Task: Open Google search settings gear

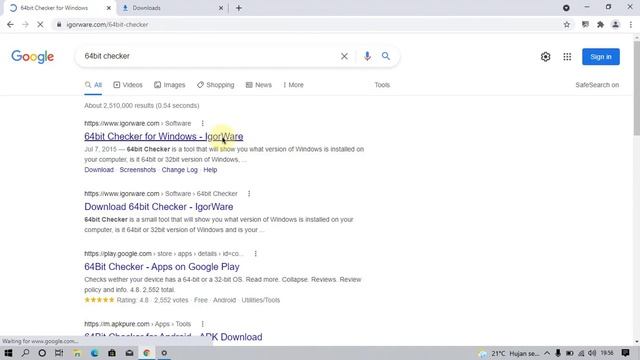Action: (545, 57)
